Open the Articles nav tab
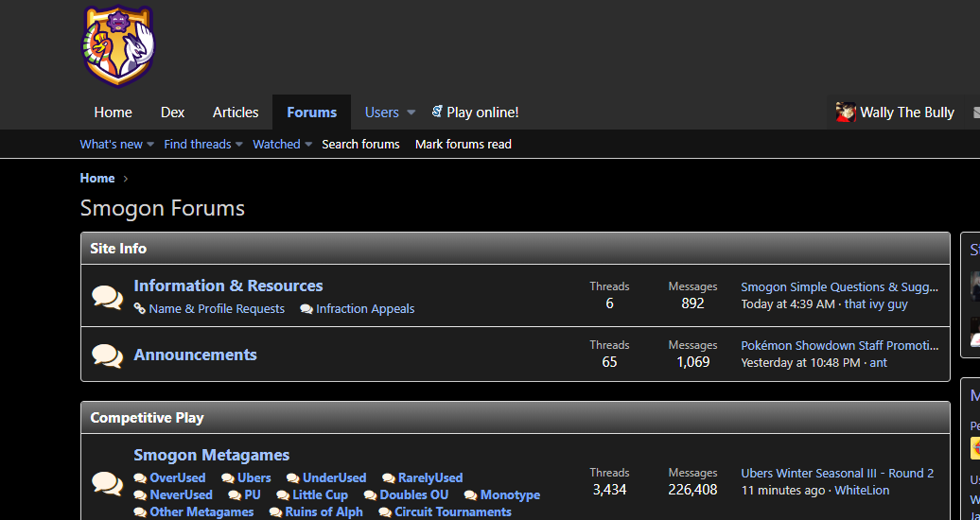This screenshot has height=520, width=980. (x=236, y=113)
